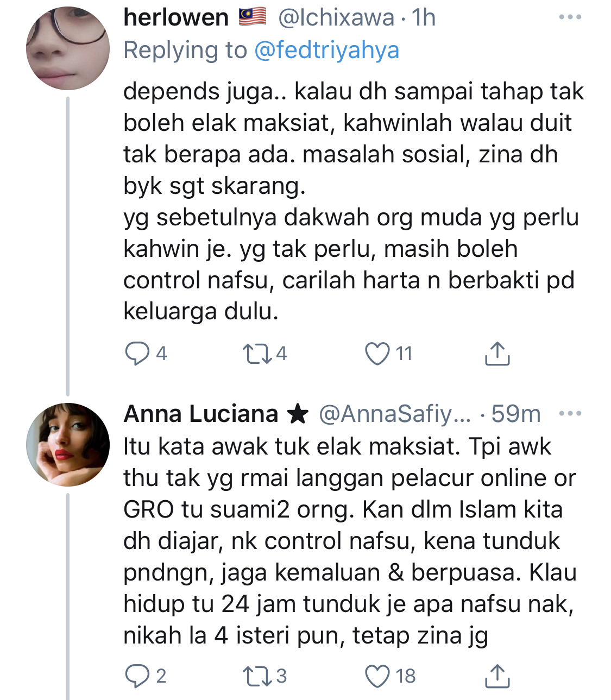This screenshot has width=611, height=700.
Task: Reply to Anna Luciana's tweet
Action: point(137,676)
